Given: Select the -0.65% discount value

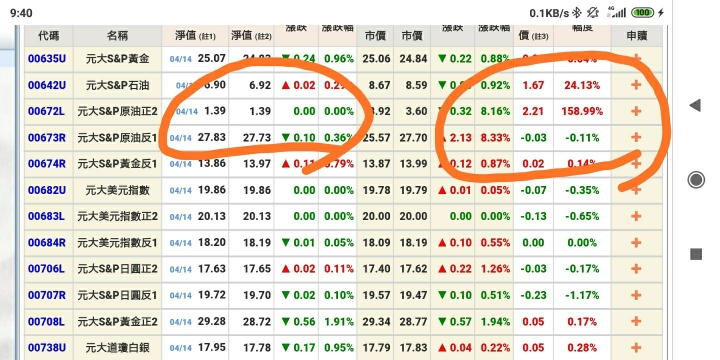Looking at the screenshot, I should 582,216.
